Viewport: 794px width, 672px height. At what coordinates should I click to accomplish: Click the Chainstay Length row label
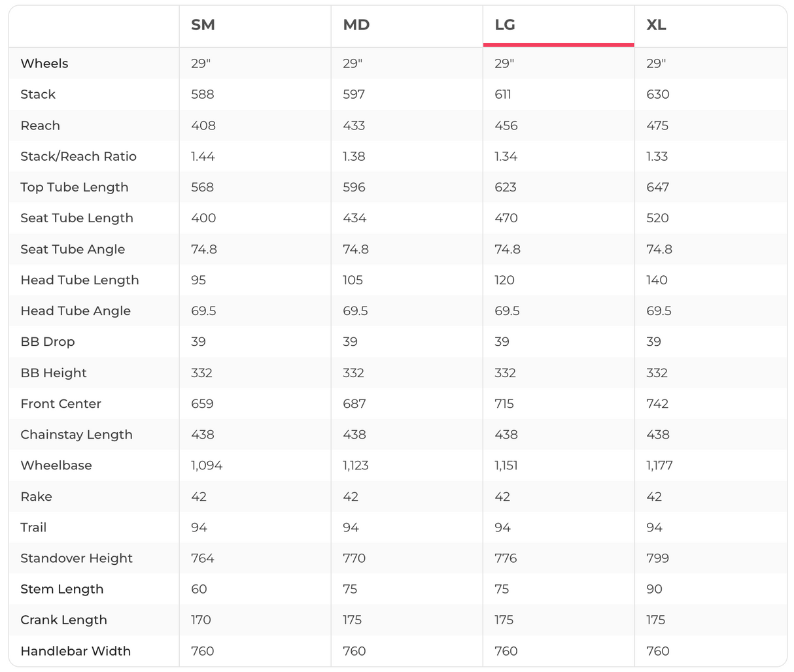[77, 435]
